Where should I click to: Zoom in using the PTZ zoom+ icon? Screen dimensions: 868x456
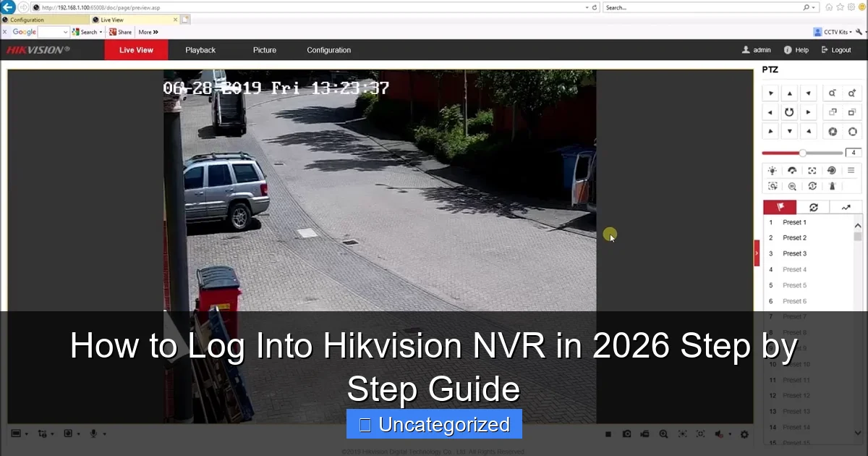pos(852,93)
